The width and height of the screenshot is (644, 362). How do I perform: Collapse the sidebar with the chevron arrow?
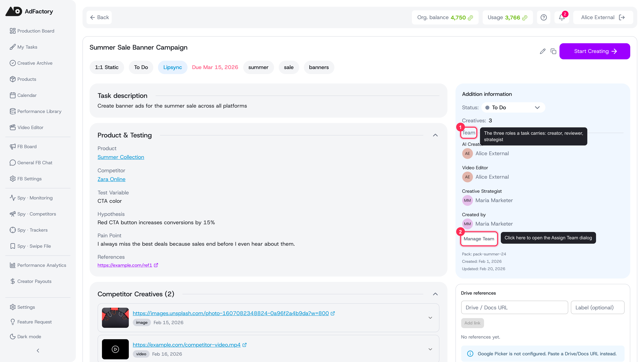[x=38, y=350]
